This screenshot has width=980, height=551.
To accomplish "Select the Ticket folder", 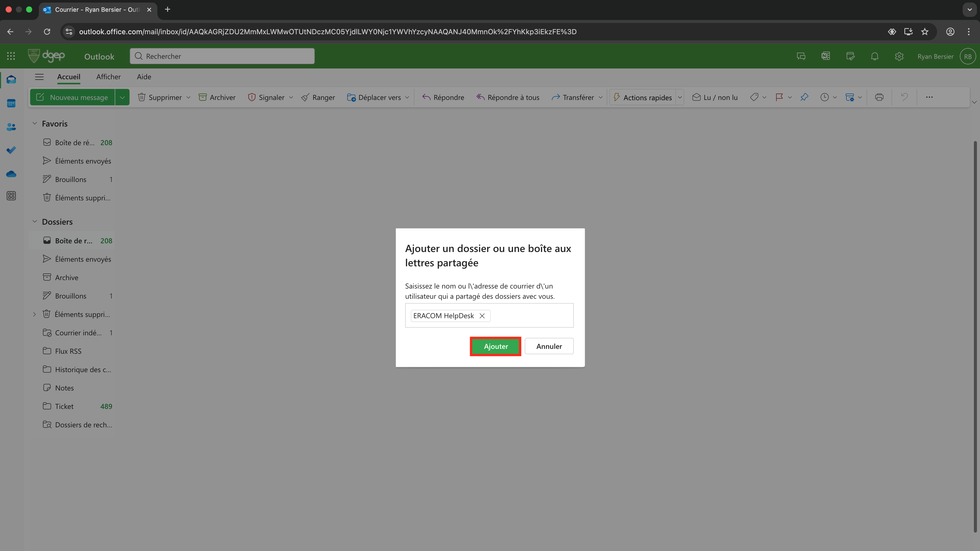I will click(x=72, y=406).
